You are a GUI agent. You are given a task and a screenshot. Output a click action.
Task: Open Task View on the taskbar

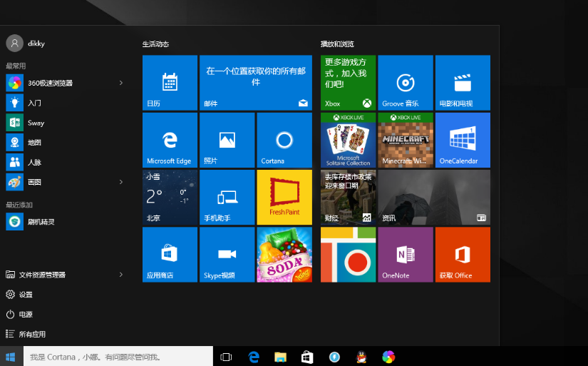(x=226, y=357)
